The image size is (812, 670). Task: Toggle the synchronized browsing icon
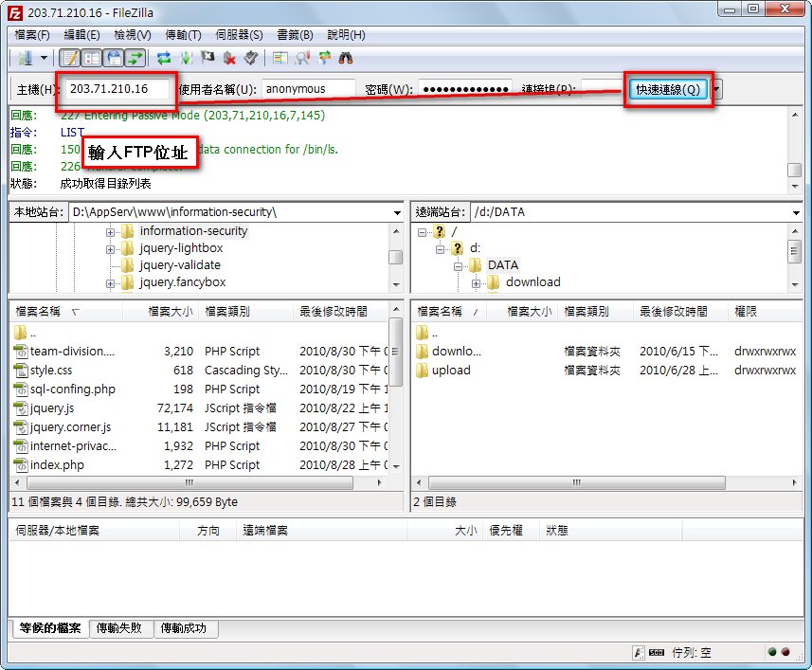coord(325,58)
